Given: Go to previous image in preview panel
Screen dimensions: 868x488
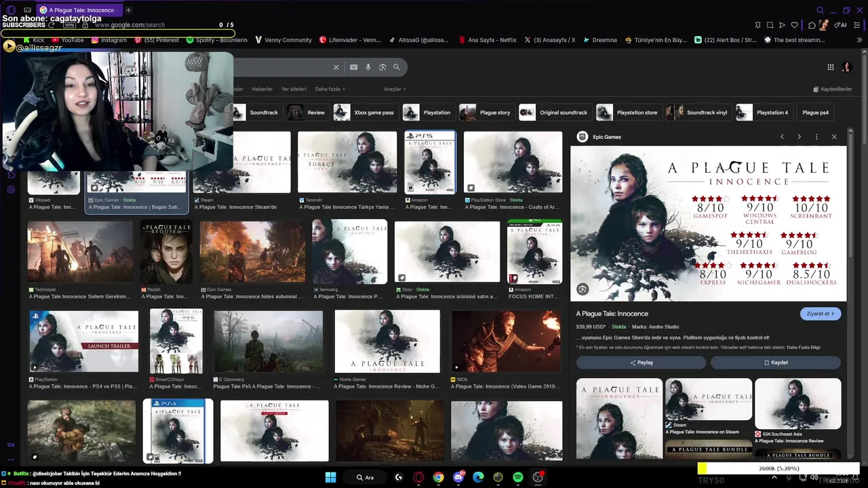Looking at the screenshot, I should point(782,137).
